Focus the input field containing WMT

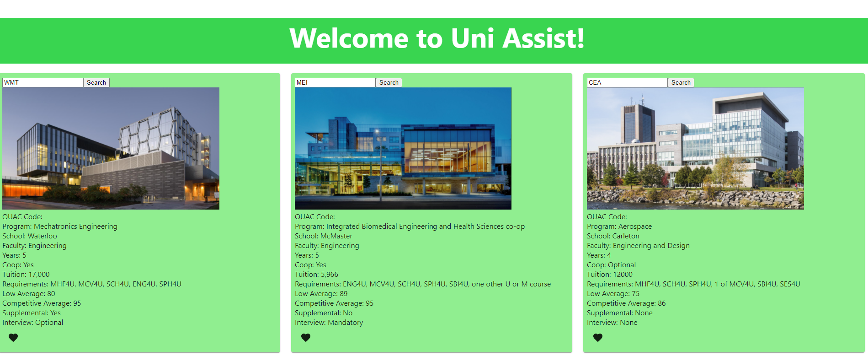(x=43, y=82)
